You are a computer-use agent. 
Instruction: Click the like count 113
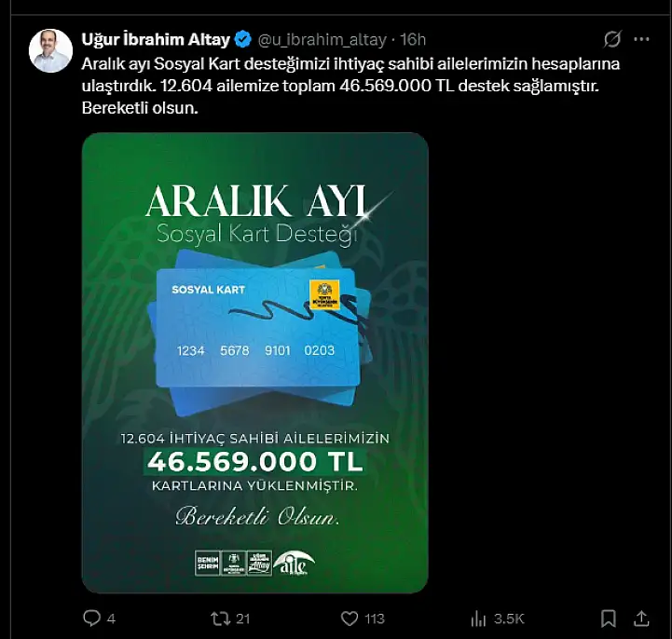375,619
